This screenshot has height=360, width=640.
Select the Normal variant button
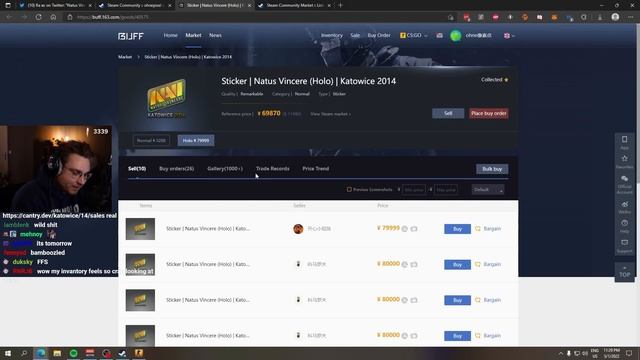tap(151, 140)
